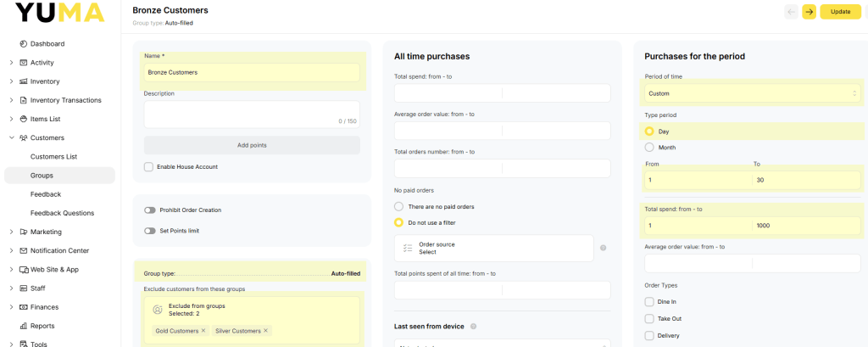Image resolution: width=868 pixels, height=347 pixels.
Task: Click the Description text area
Action: [252, 115]
